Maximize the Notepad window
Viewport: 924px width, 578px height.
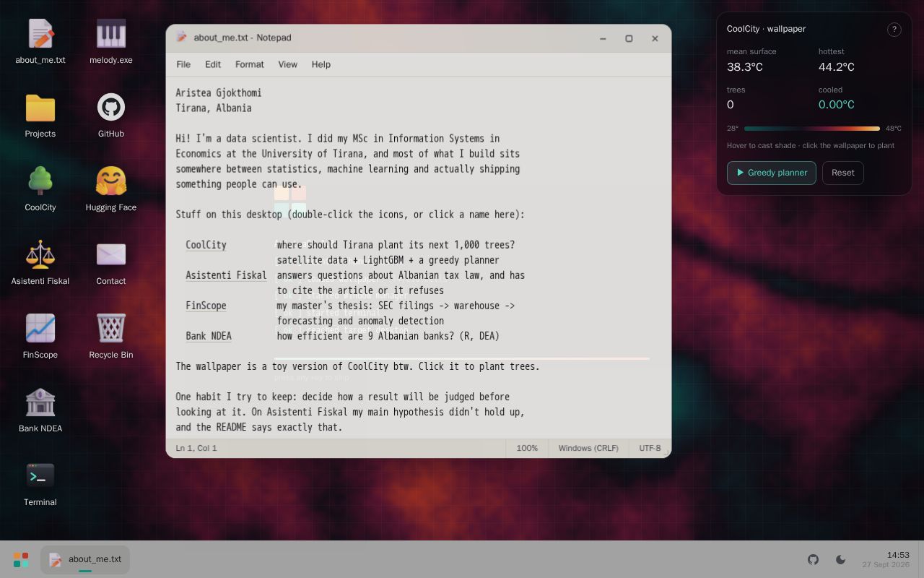[629, 38]
